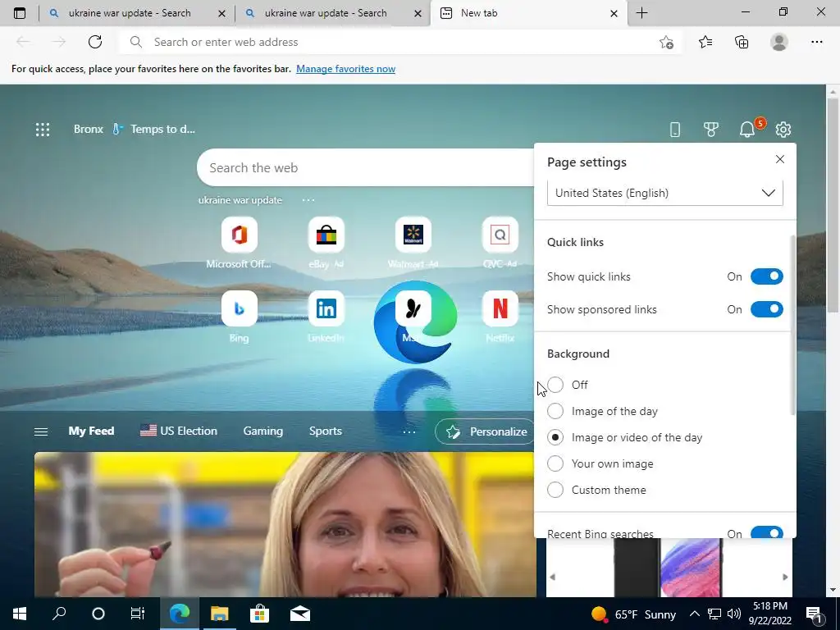Open File Explorer from the taskbar
The width and height of the screenshot is (840, 630).
pos(219,614)
